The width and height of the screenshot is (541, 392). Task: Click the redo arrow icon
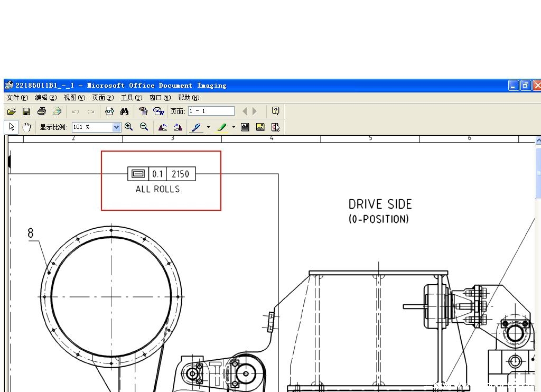coord(91,111)
